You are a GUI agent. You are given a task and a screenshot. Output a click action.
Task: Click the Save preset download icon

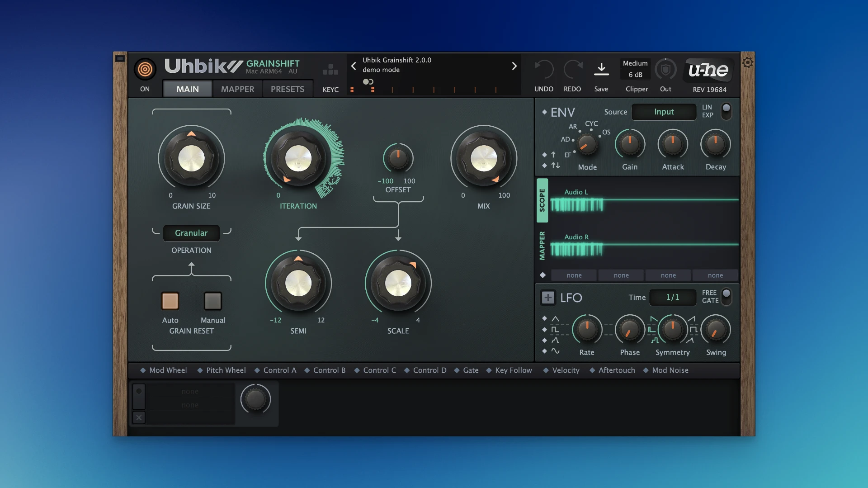point(601,69)
